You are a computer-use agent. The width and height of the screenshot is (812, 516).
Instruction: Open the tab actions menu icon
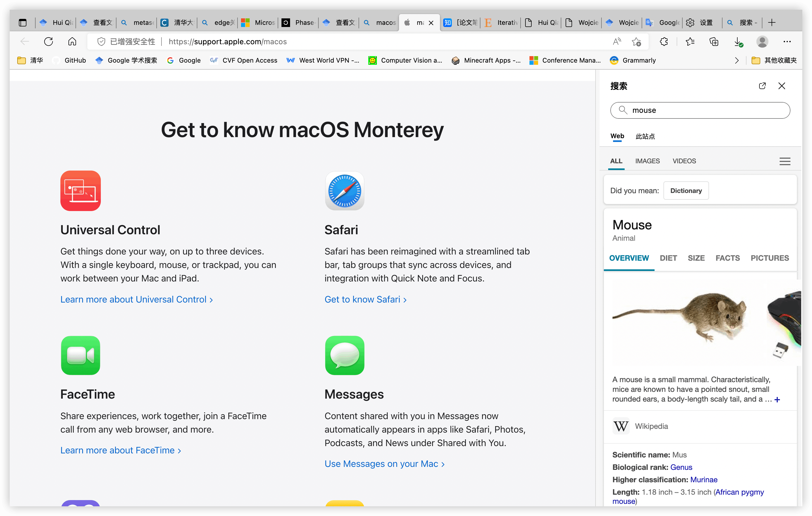click(x=23, y=23)
